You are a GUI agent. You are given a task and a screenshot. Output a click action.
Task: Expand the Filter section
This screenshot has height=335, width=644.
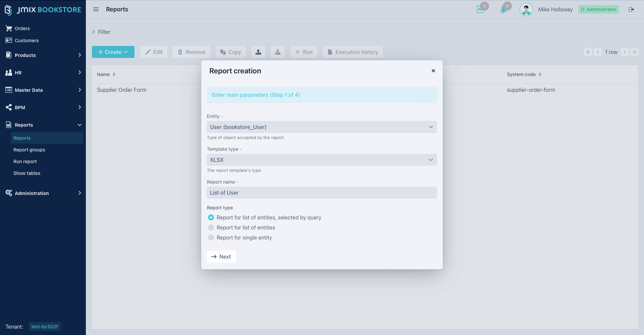(x=101, y=32)
